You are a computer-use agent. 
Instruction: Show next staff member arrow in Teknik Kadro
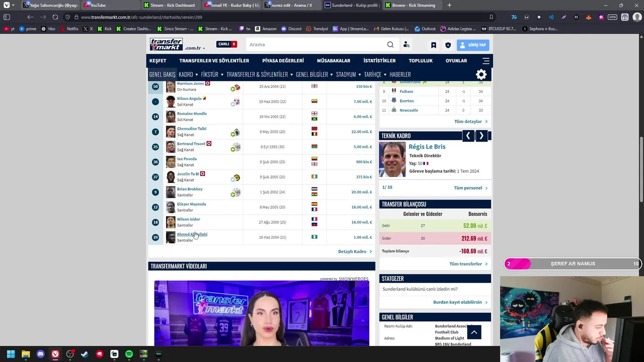[x=481, y=136]
